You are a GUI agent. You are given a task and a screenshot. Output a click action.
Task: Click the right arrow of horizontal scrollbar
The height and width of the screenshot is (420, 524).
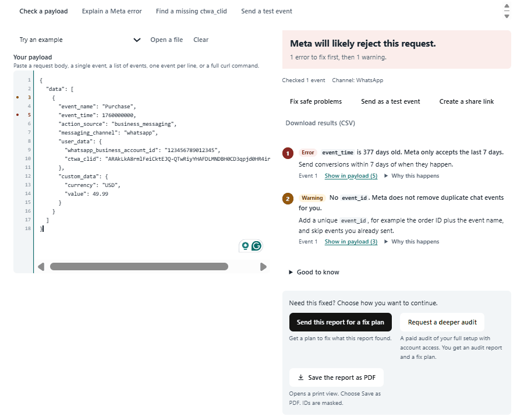(x=263, y=267)
